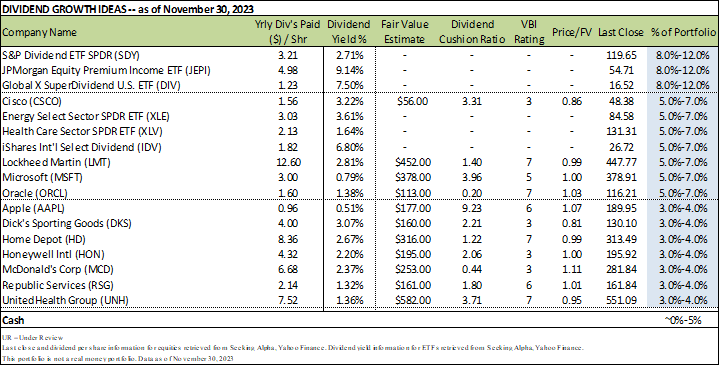Click the Cash allocation ~0%-5% cell
Viewport: 720px width, 366px height.
point(683,320)
